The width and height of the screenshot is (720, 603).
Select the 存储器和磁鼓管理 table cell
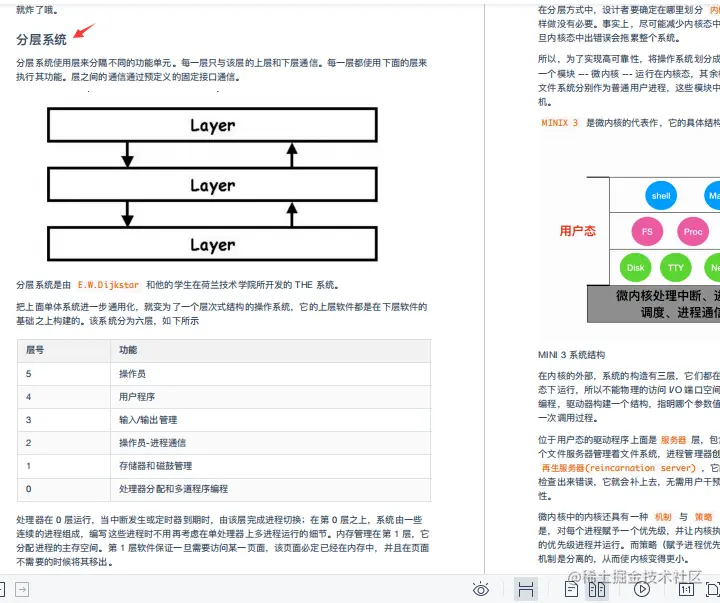[270, 466]
